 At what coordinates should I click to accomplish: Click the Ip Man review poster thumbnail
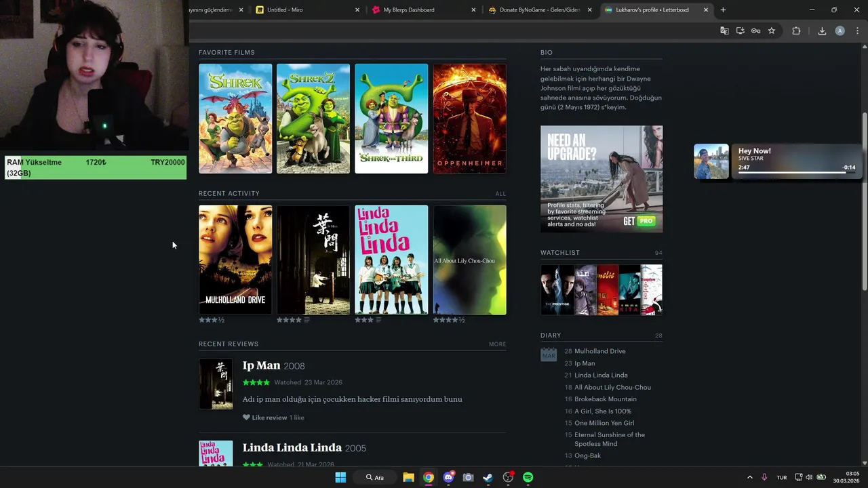pyautogui.click(x=216, y=384)
